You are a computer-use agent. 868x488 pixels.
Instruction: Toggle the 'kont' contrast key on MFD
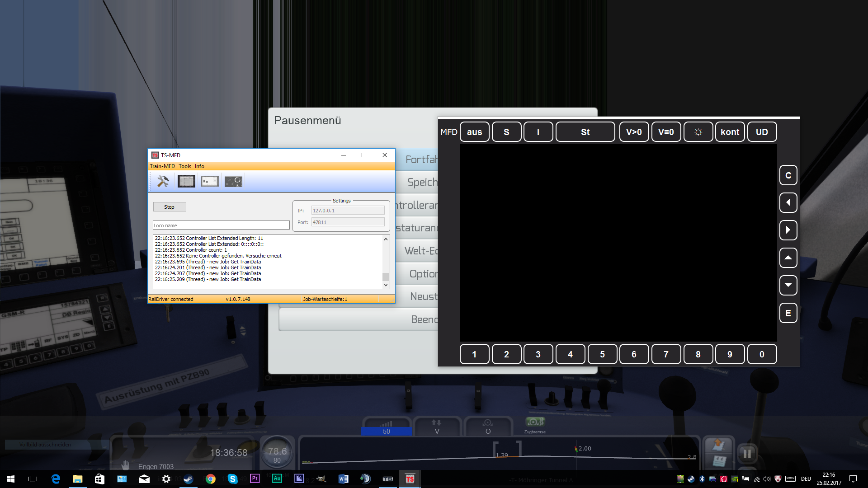click(730, 132)
